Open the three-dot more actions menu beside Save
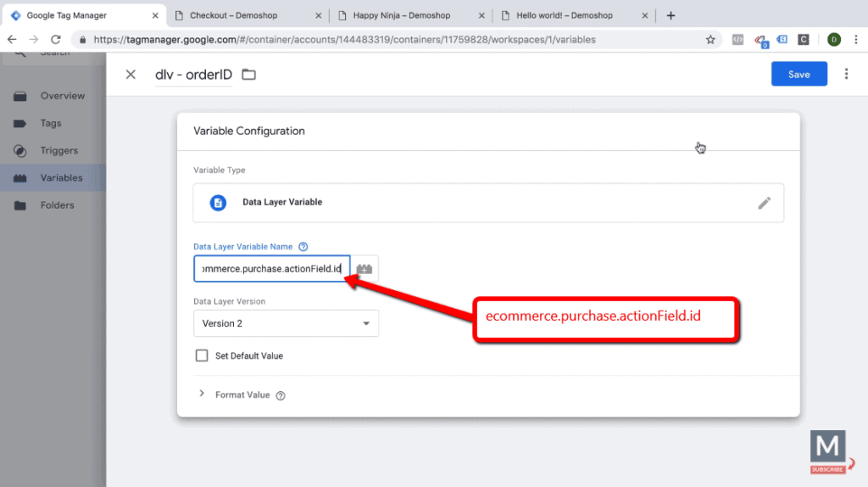Viewport: 868px width, 487px height. coord(846,75)
